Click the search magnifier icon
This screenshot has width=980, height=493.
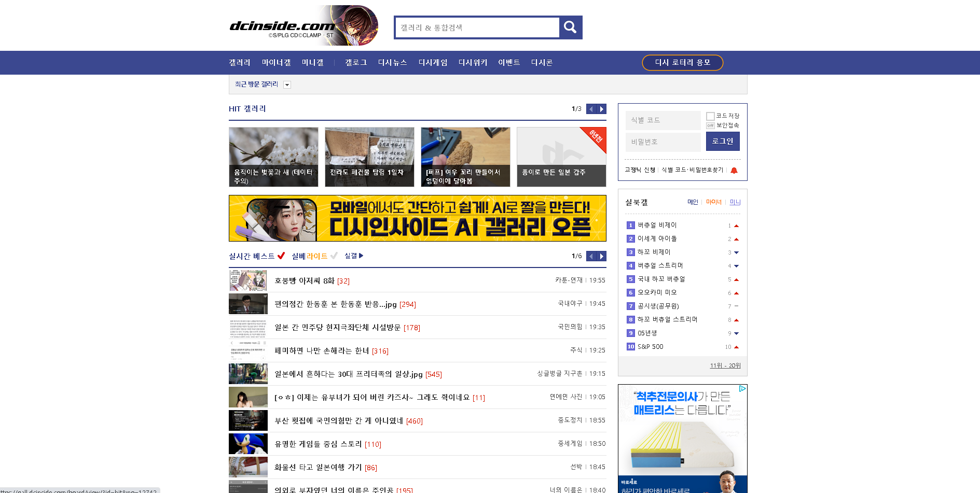(570, 27)
